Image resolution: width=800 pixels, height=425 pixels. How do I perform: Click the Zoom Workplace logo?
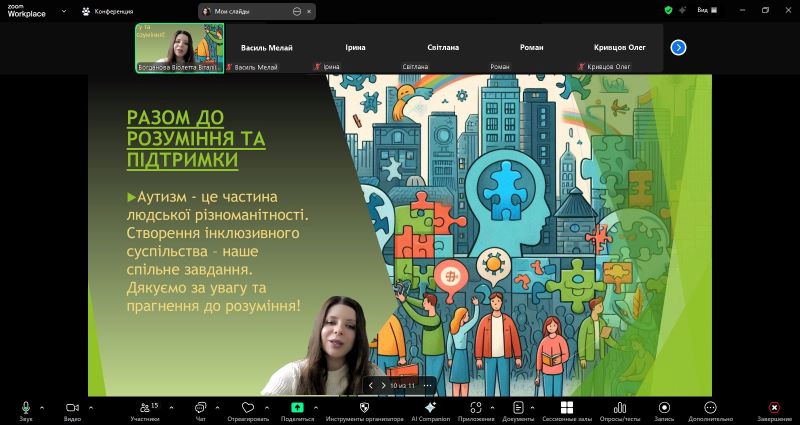pyautogui.click(x=27, y=11)
